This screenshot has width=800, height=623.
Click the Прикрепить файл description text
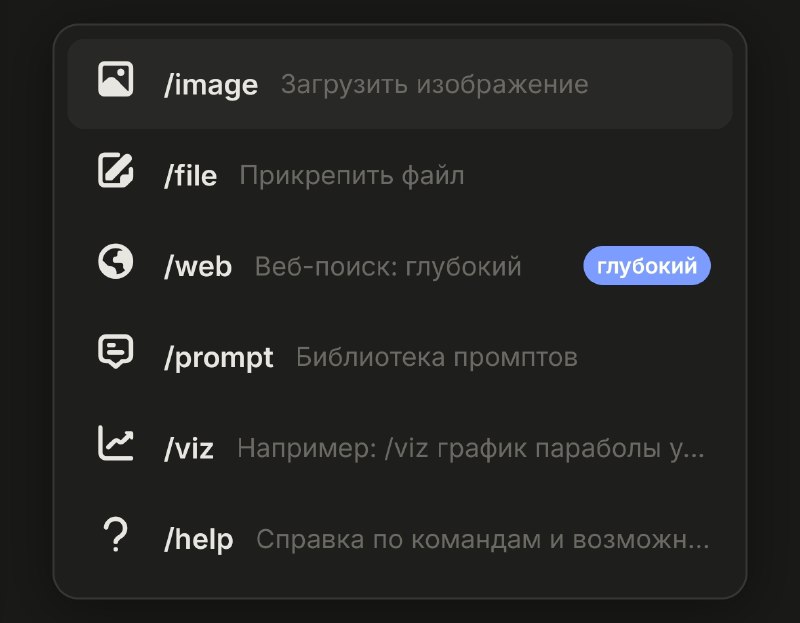352,177
